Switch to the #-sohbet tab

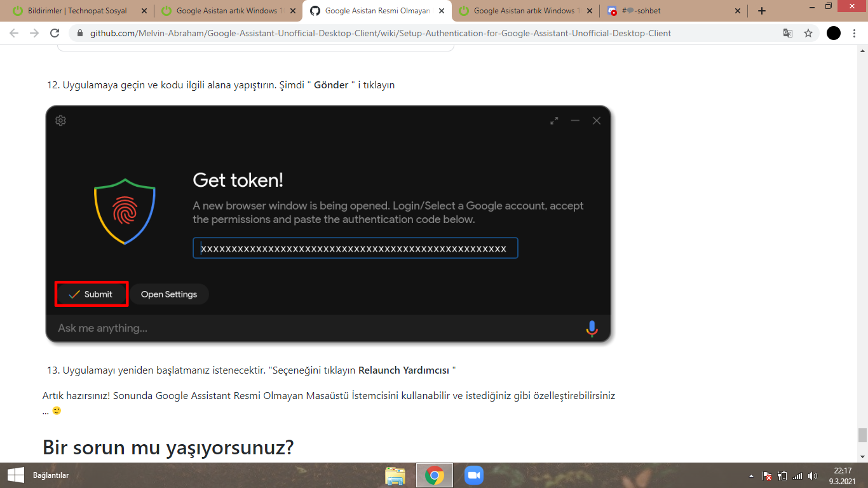point(674,11)
